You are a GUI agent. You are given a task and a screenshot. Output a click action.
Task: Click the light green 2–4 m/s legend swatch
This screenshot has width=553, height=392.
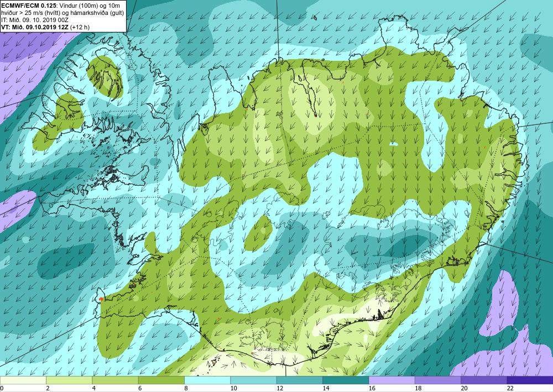coord(69,380)
